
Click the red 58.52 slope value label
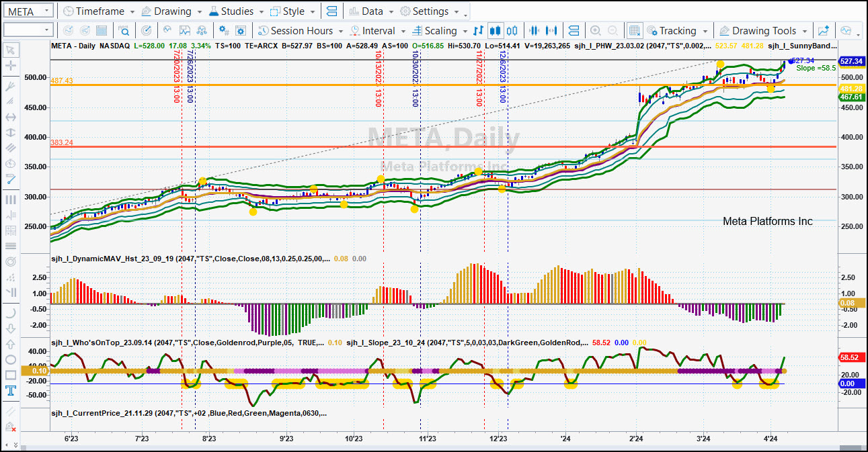[851, 359]
